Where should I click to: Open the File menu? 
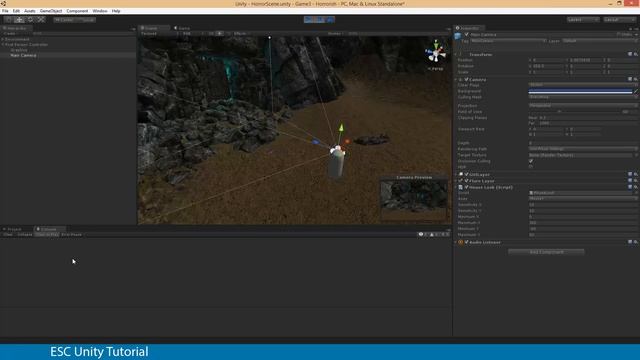(5, 11)
